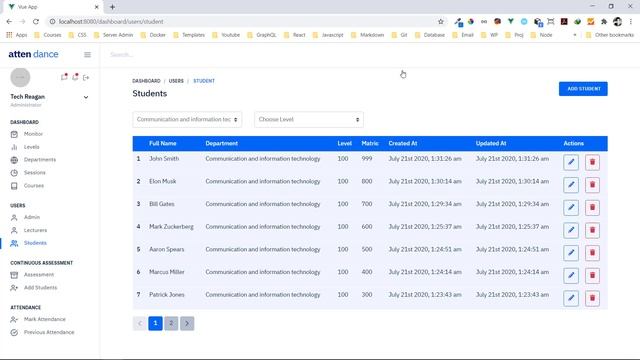The image size is (640, 360).
Task: Click the Add Student button
Action: tap(583, 89)
